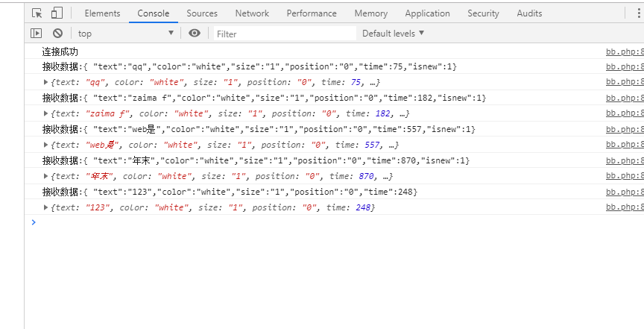This screenshot has height=329, width=644.
Task: Activate the inspect element picker icon
Action: pyautogui.click(x=37, y=13)
